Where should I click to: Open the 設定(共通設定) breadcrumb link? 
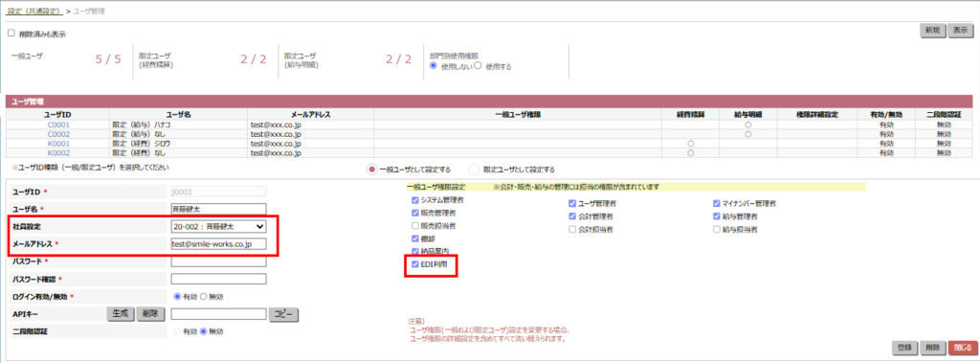[x=34, y=11]
